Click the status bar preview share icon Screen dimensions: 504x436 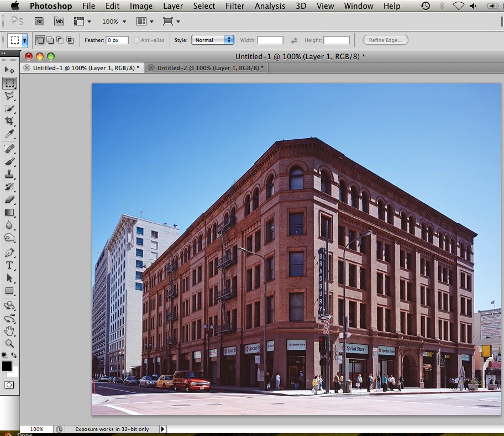coord(59,429)
